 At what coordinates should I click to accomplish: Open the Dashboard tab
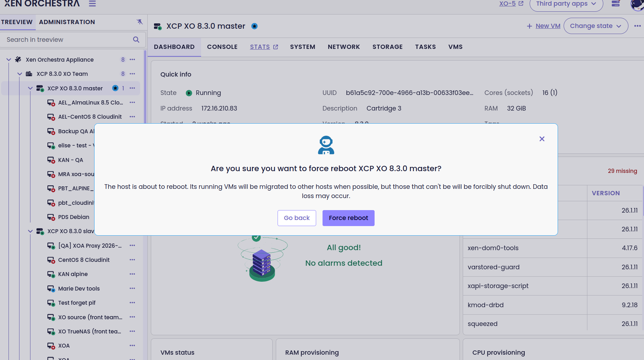[174, 47]
